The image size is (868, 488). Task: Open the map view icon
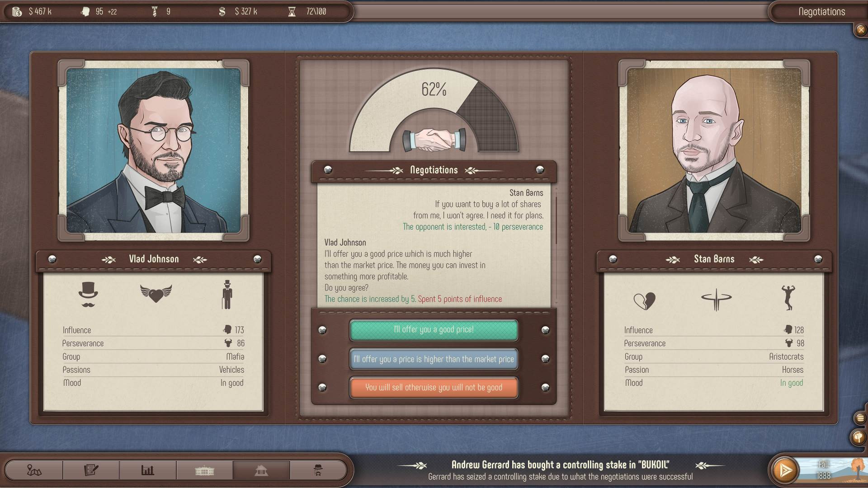(34, 470)
